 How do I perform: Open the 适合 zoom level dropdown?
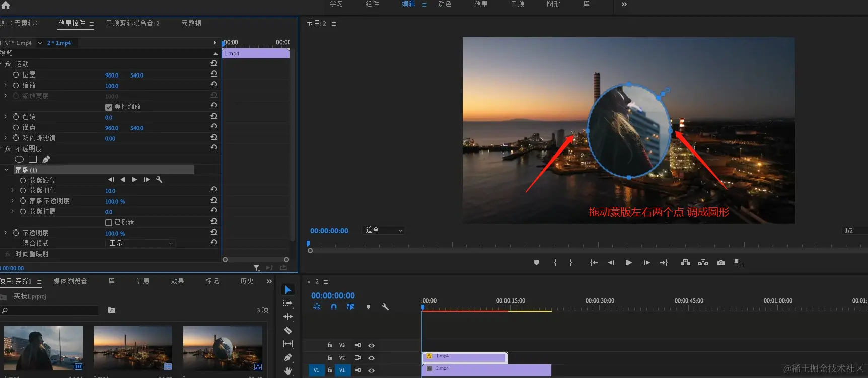pos(384,230)
